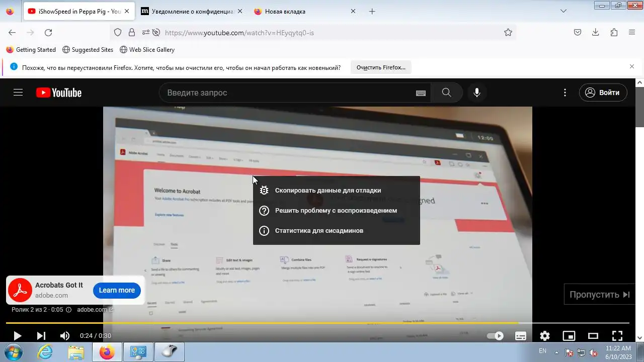Screen dimensions: 644x362
Task: Skip to next video
Action: point(41,335)
